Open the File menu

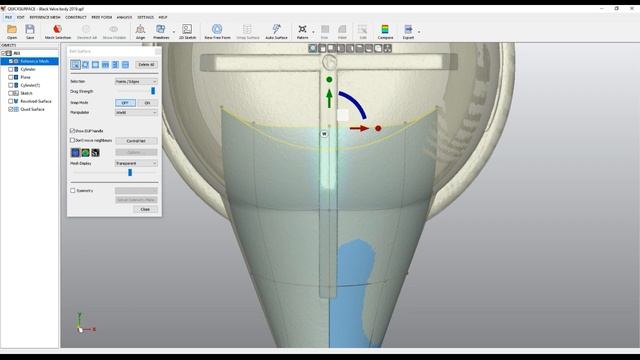point(8,17)
